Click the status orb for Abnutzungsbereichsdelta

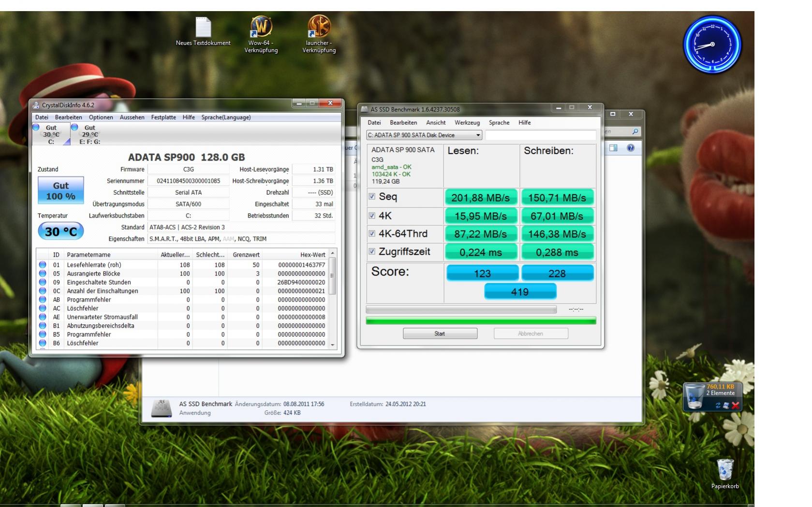(43, 326)
